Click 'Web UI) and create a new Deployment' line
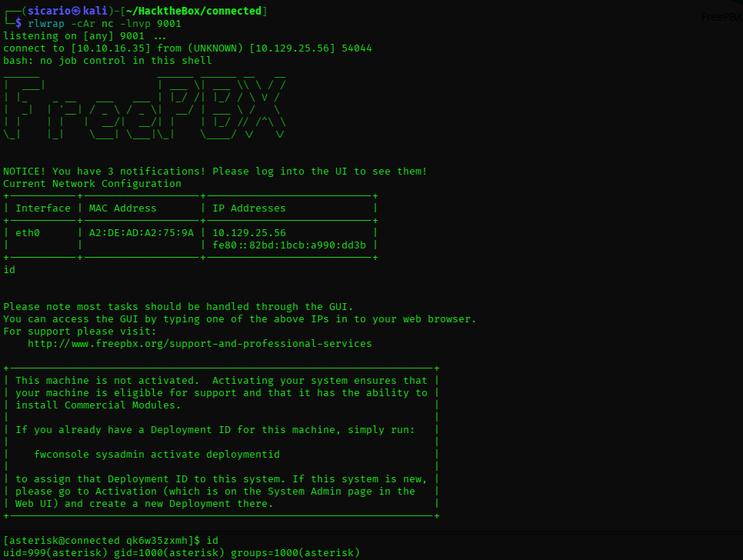 coord(145,504)
